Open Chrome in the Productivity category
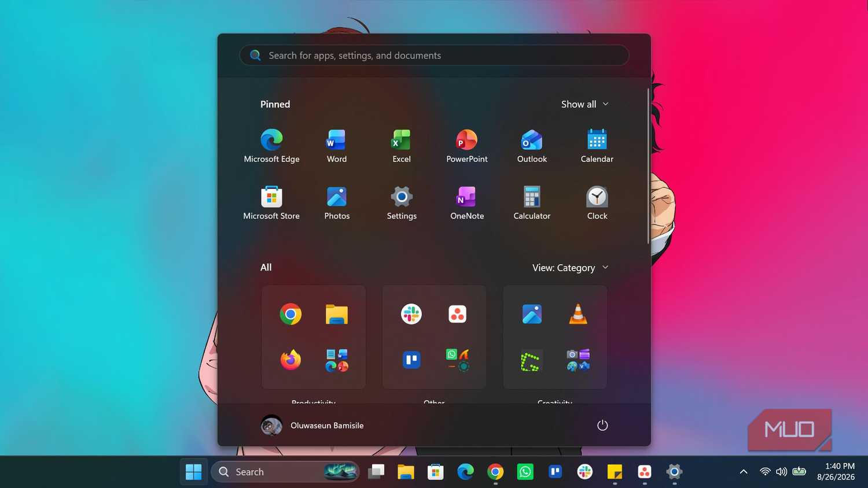Screen dimensions: 868x488 coord(290,314)
